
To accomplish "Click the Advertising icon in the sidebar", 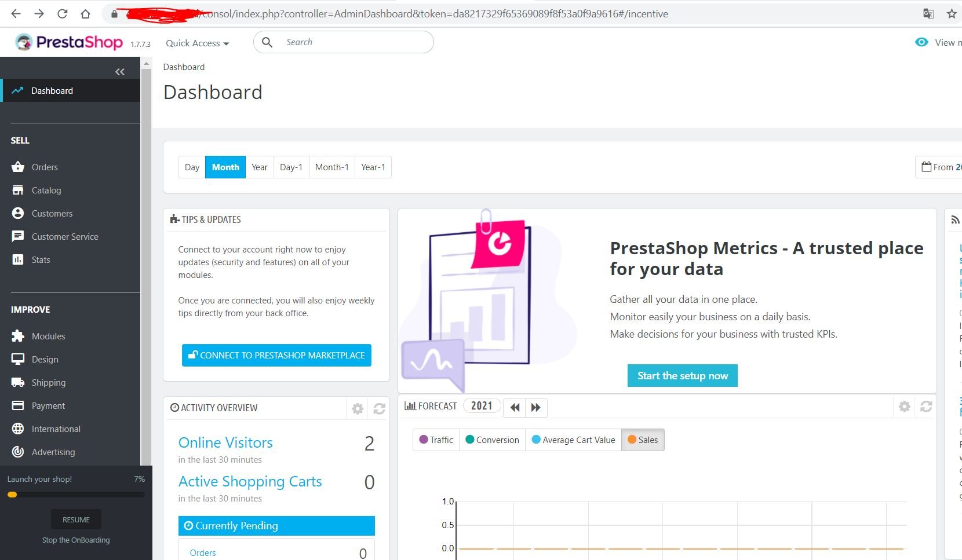I will [18, 452].
